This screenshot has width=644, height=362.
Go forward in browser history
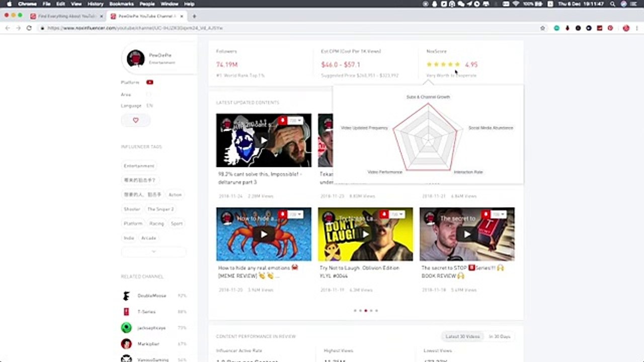[18, 28]
